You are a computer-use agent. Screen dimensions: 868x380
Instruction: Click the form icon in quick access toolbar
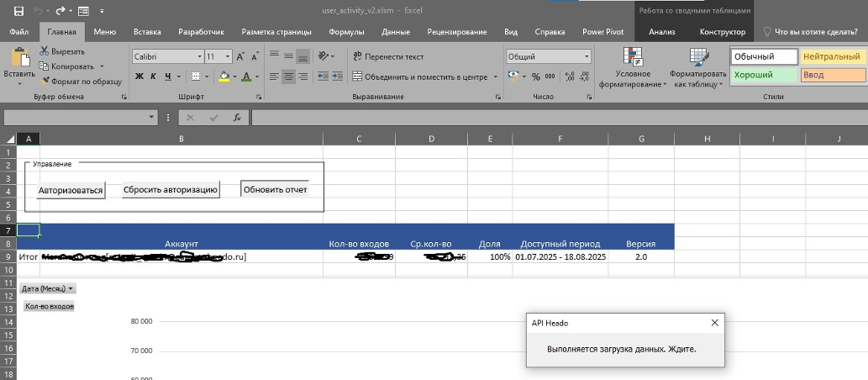coord(83,11)
